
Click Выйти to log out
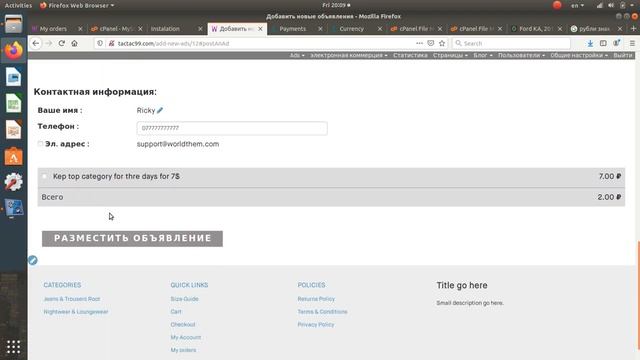coord(623,55)
